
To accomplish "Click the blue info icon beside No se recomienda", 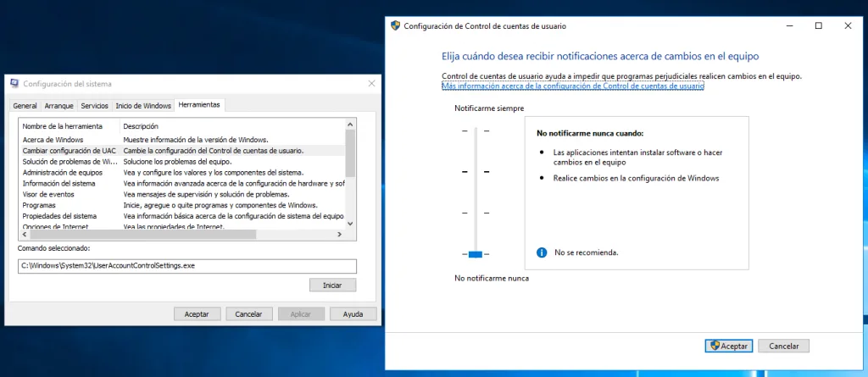I will click(542, 252).
